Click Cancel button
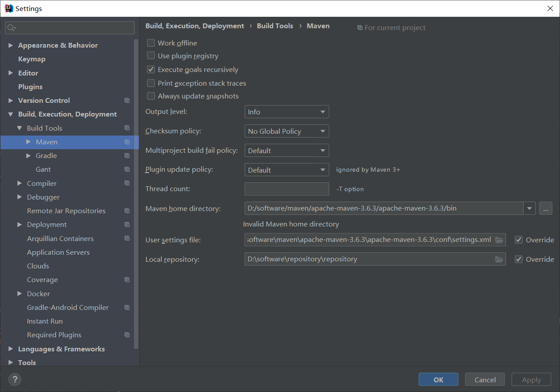560x392 pixels. pos(485,380)
